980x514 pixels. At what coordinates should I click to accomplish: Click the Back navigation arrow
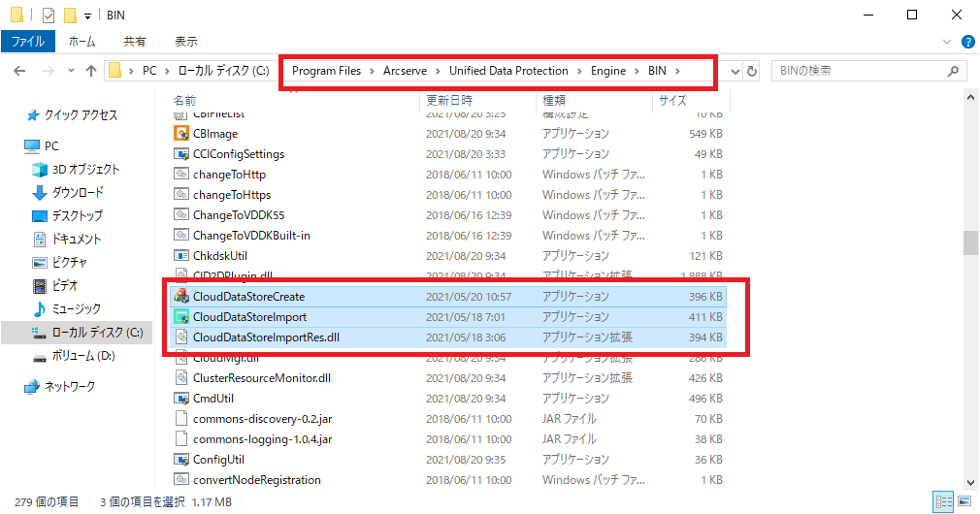pyautogui.click(x=20, y=71)
